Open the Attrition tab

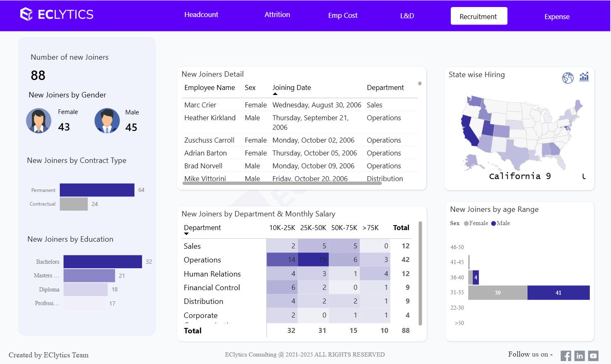[277, 15]
